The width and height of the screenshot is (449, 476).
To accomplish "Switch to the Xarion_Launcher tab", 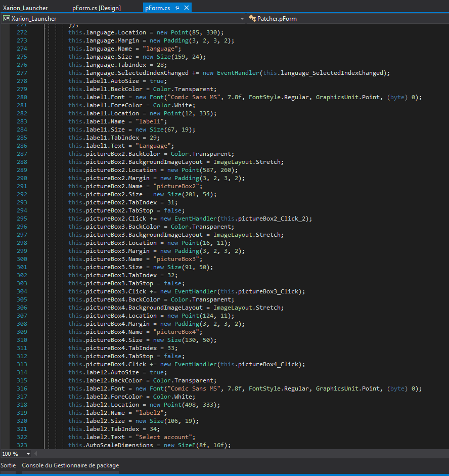I will click(x=25, y=8).
